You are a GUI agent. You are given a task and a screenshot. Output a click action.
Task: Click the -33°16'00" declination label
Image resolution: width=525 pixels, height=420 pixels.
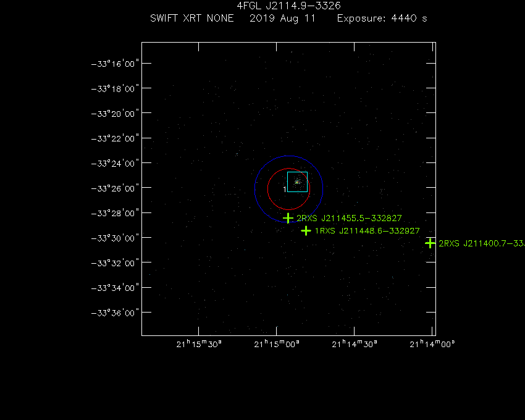click(115, 64)
